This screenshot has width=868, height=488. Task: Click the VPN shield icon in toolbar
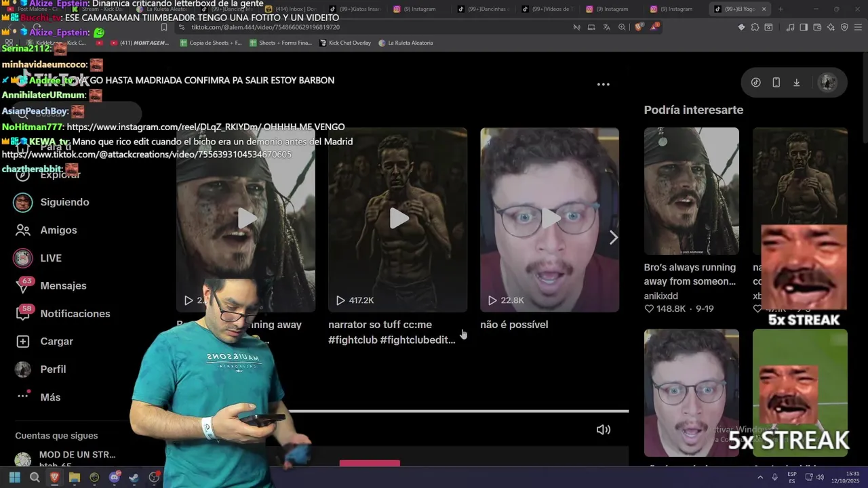tap(844, 27)
